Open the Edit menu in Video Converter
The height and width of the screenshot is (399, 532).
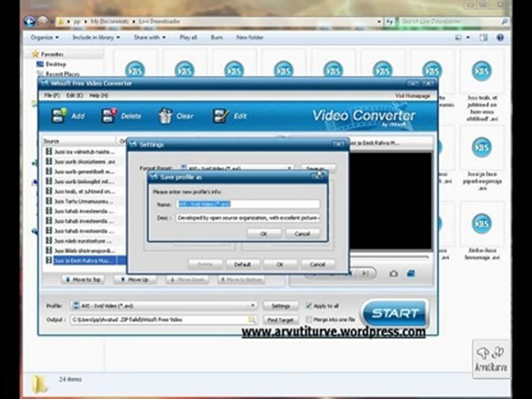[x=75, y=96]
